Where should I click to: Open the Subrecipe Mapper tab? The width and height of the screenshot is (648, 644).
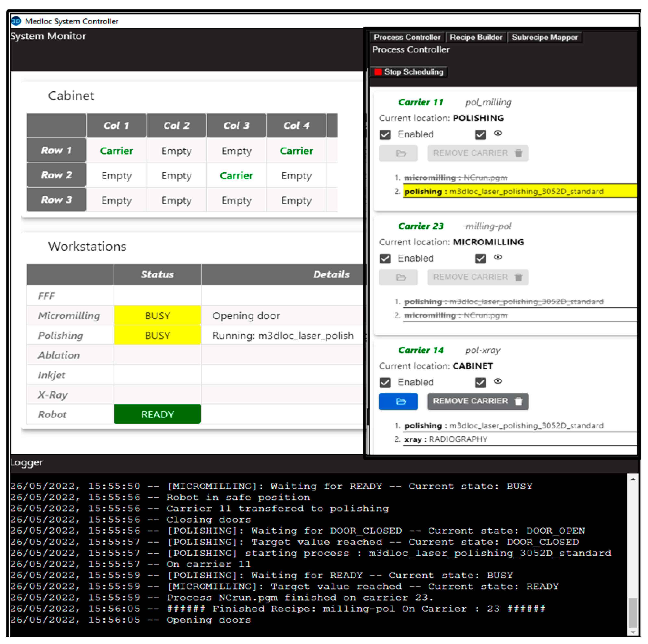(544, 37)
